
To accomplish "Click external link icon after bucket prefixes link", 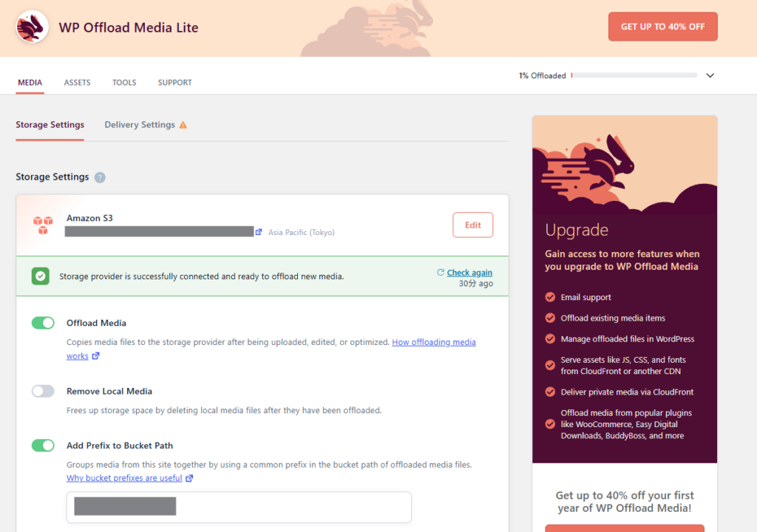I will click(x=189, y=478).
